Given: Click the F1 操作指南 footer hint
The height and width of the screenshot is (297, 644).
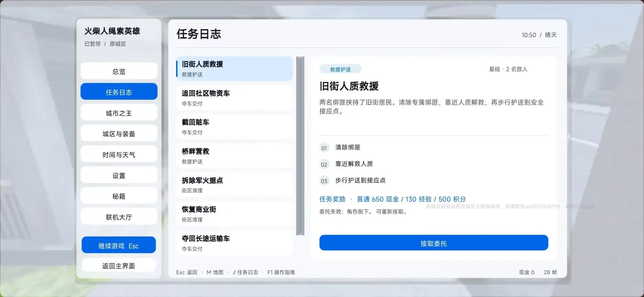Looking at the screenshot, I should (281, 272).
